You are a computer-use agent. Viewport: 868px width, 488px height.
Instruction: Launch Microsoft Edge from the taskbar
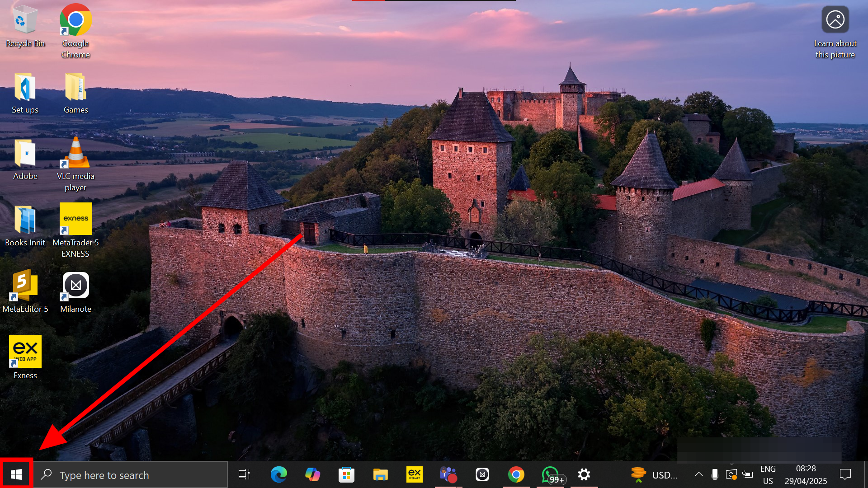click(x=278, y=474)
